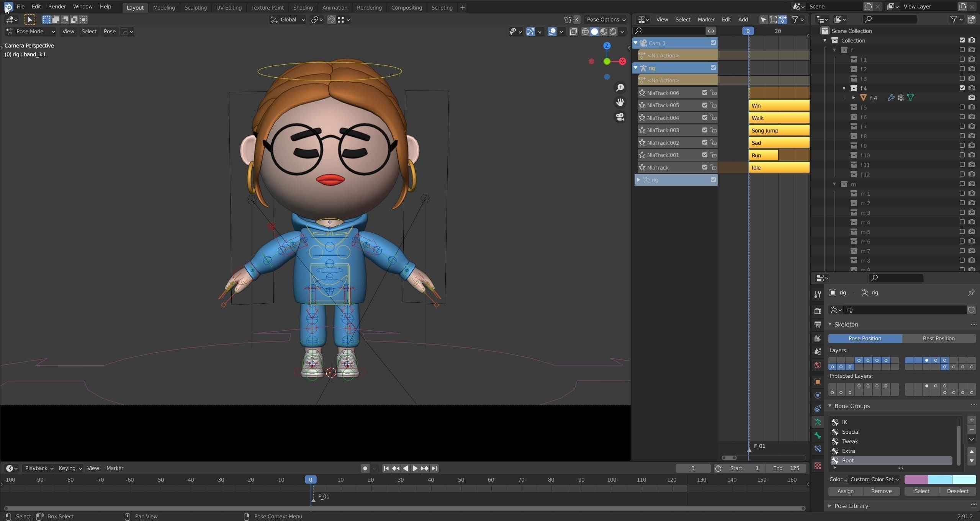980x521 pixels.
Task: Toggle the auto keying record button
Action: click(x=365, y=468)
